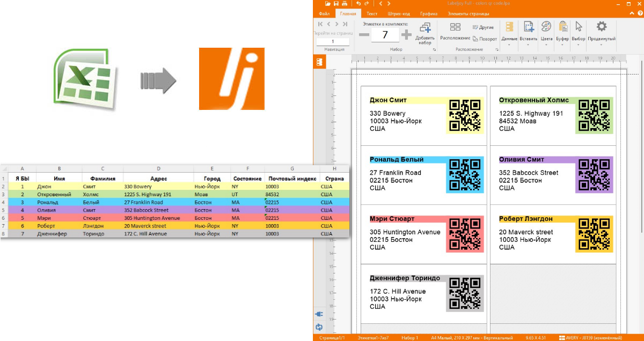Switch to the Графика tab
644x341 pixels.
[x=429, y=13]
